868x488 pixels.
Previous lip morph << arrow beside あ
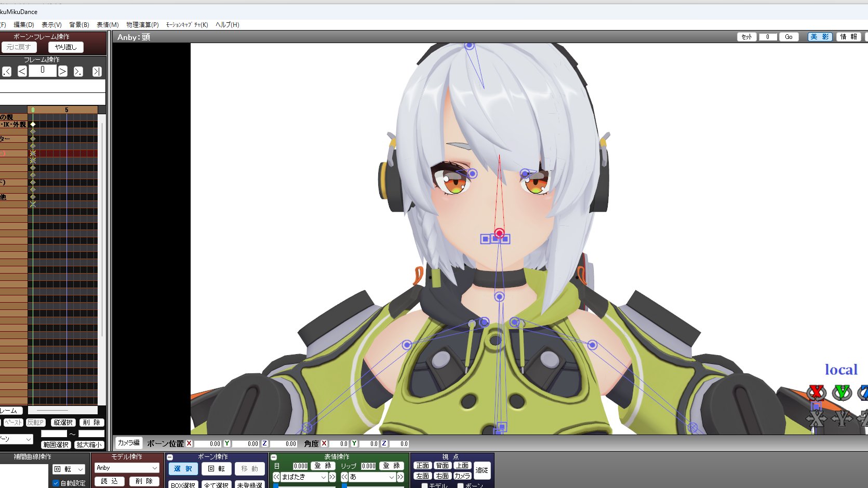pos(344,477)
